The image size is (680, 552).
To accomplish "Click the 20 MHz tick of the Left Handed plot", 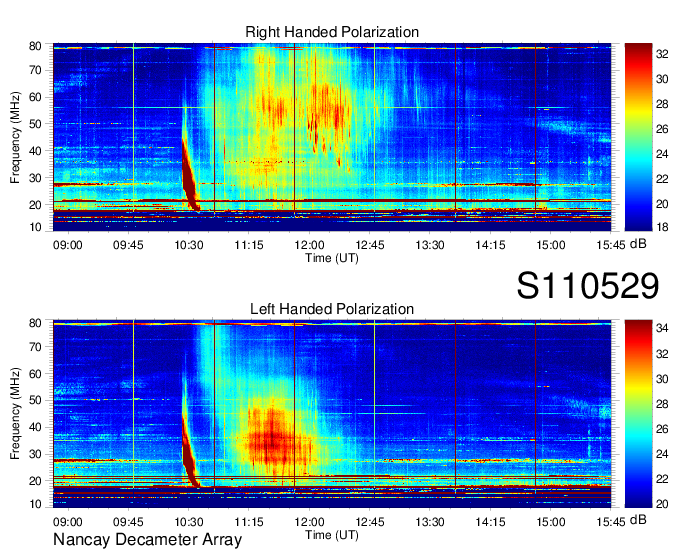I will 36,481.
